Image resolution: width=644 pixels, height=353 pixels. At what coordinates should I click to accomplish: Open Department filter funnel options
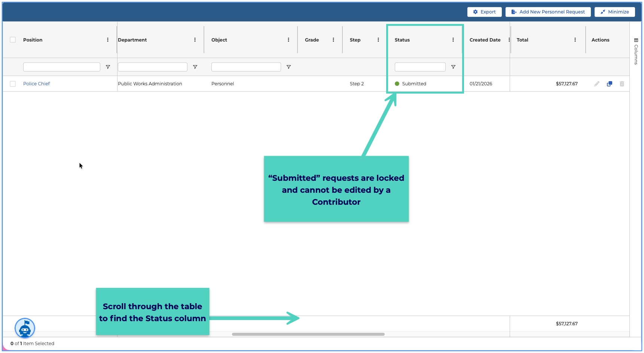195,67
